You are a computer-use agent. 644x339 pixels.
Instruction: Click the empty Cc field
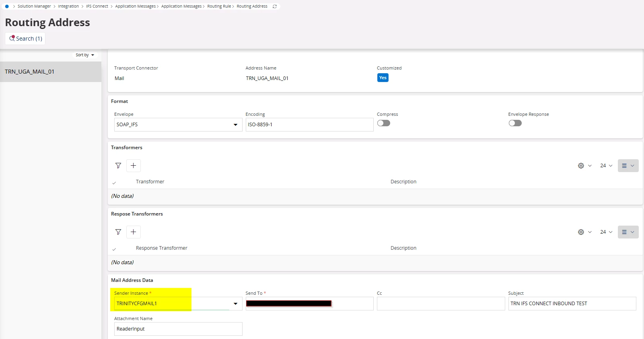click(x=441, y=304)
